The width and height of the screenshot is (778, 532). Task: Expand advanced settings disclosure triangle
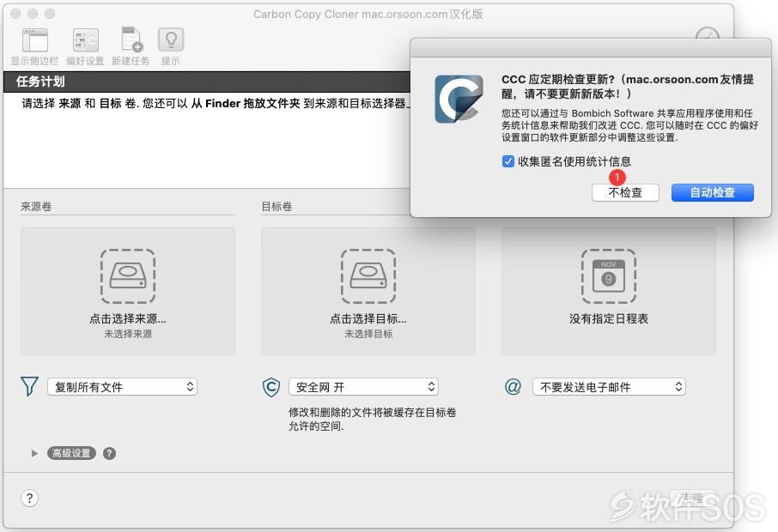(x=34, y=453)
